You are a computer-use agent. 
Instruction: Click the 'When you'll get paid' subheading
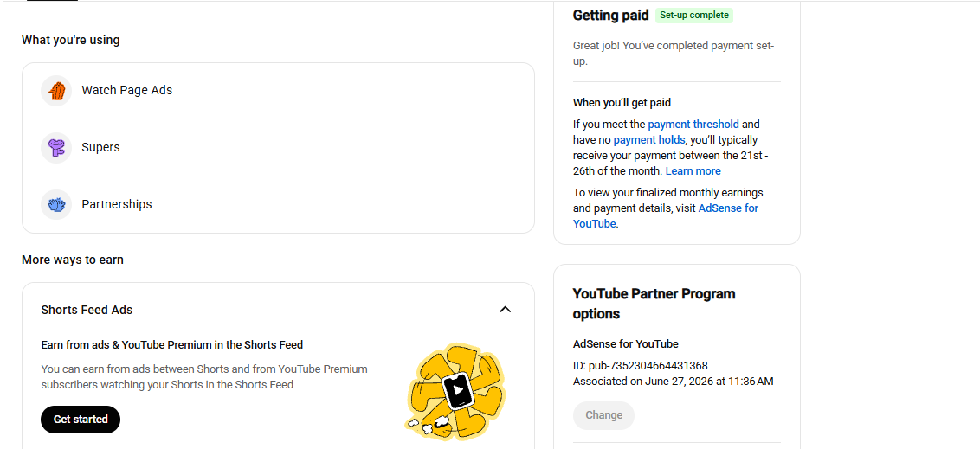tap(622, 103)
